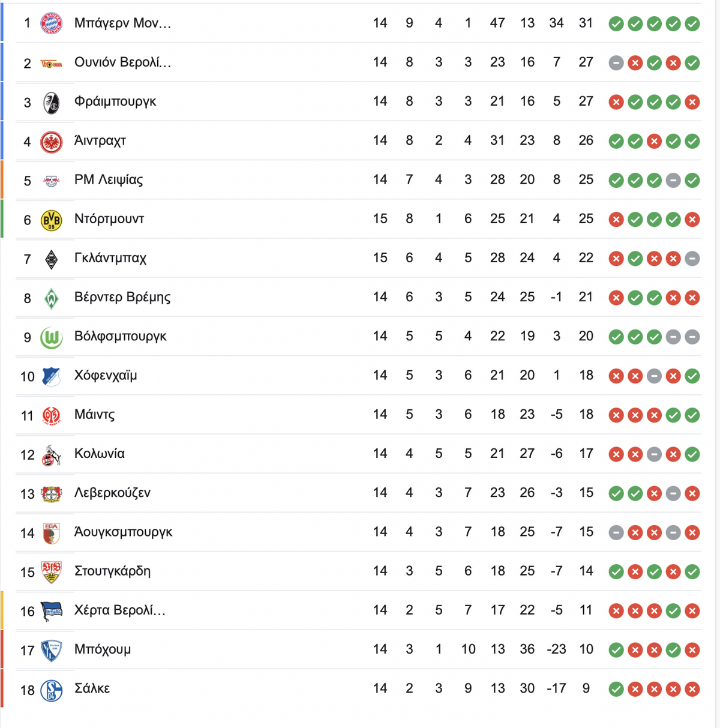Click the Werder Bremen diamond logo
This screenshot has width=720, height=728.
tap(51, 298)
